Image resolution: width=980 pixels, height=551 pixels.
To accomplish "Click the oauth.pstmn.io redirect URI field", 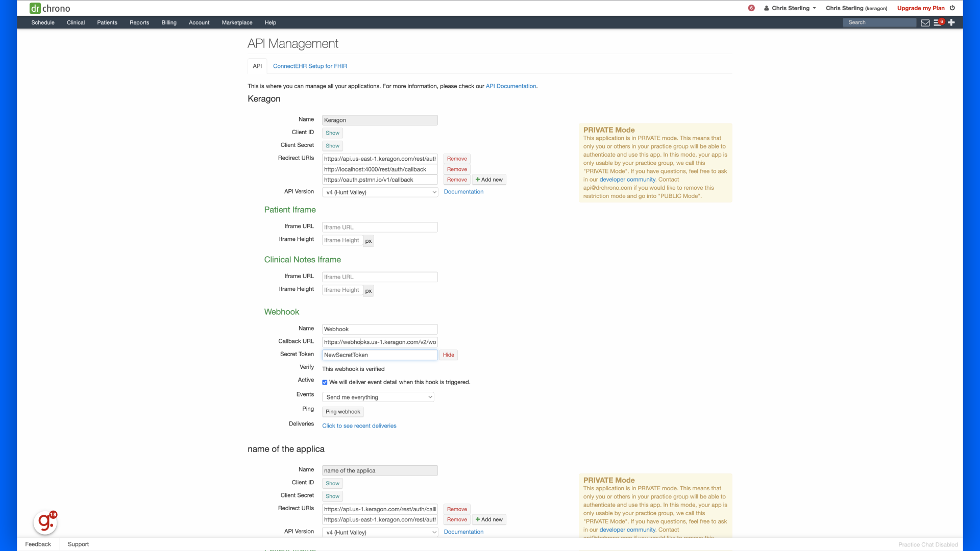I will pyautogui.click(x=380, y=180).
